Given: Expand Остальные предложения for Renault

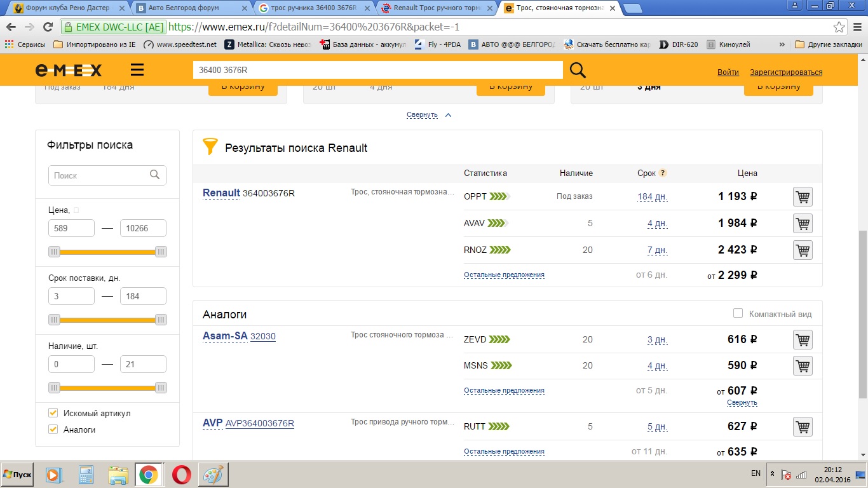Looking at the screenshot, I should [504, 275].
